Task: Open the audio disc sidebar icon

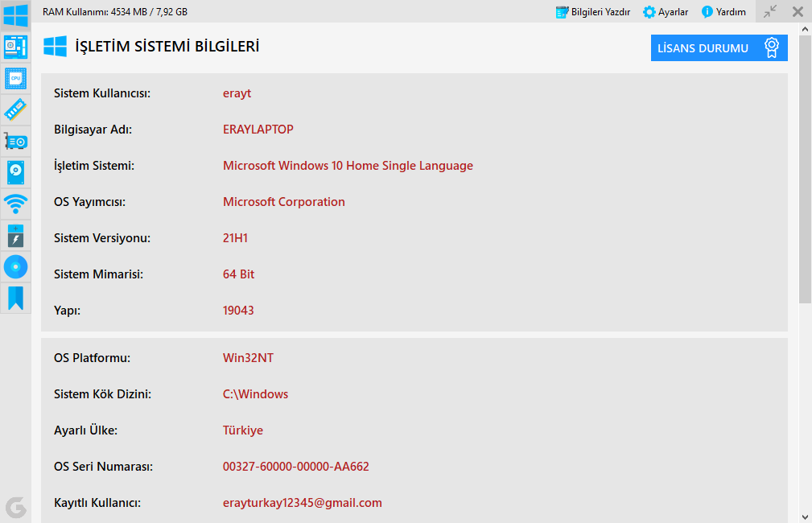Action: coord(15,266)
